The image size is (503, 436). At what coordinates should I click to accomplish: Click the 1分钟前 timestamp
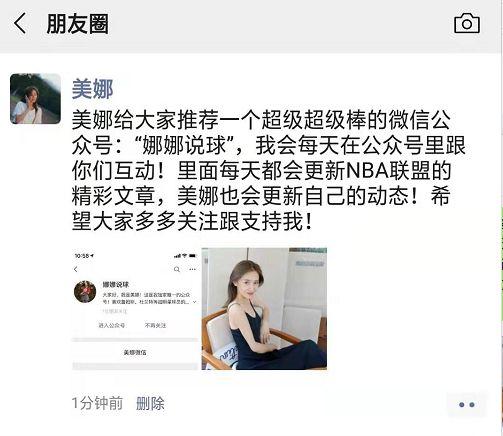point(97,403)
